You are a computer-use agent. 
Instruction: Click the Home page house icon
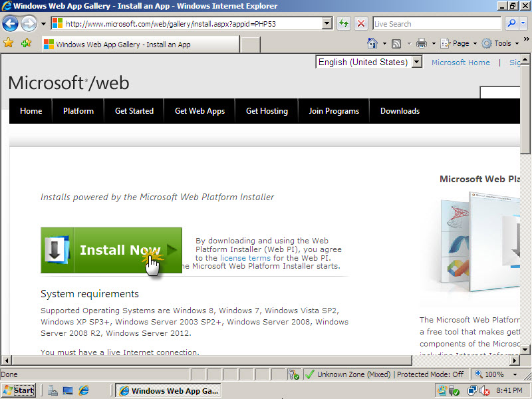tap(372, 43)
